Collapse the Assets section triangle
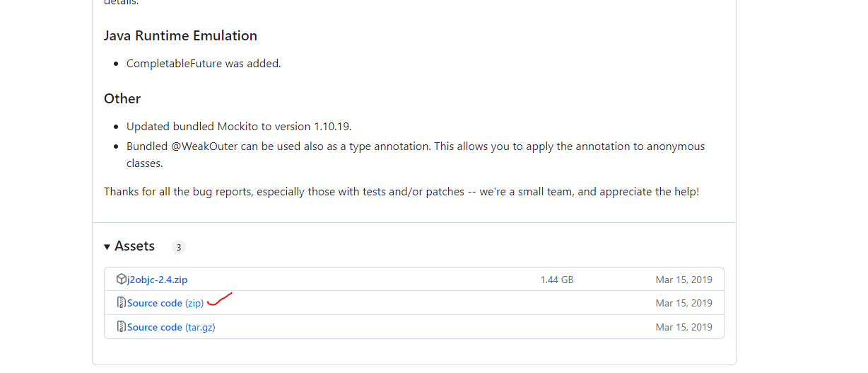Screen dimensions: 868x373 (x=107, y=246)
